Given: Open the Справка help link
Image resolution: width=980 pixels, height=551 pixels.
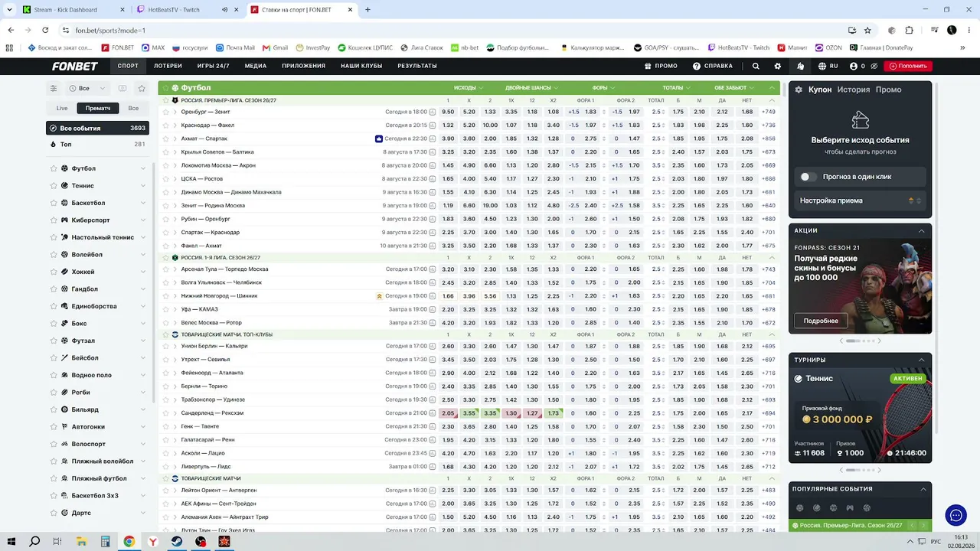Looking at the screenshot, I should 713,66.
